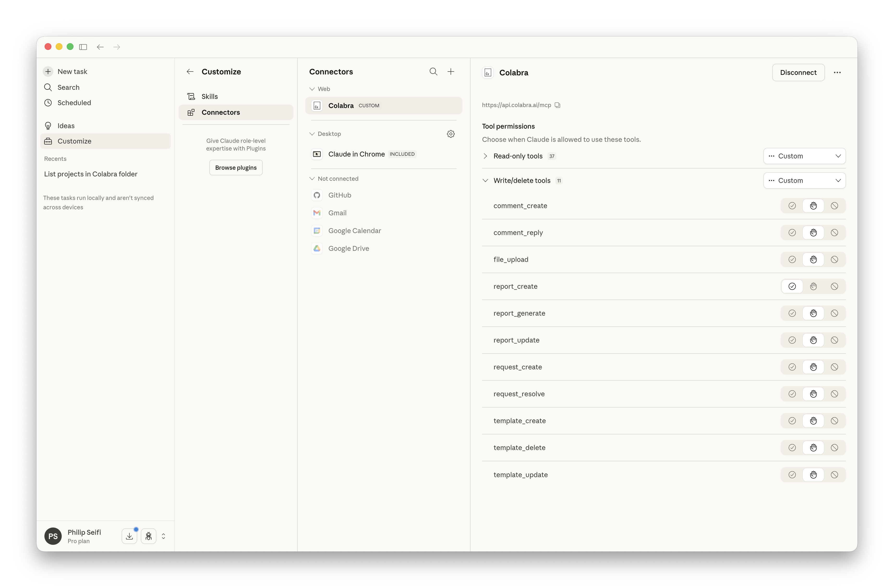This screenshot has height=588, width=894.
Task: Select Scheduled in the sidebar
Action: [74, 103]
